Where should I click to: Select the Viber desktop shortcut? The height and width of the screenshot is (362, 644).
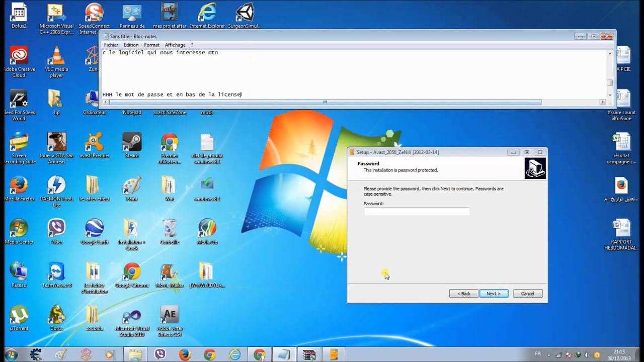tap(56, 232)
